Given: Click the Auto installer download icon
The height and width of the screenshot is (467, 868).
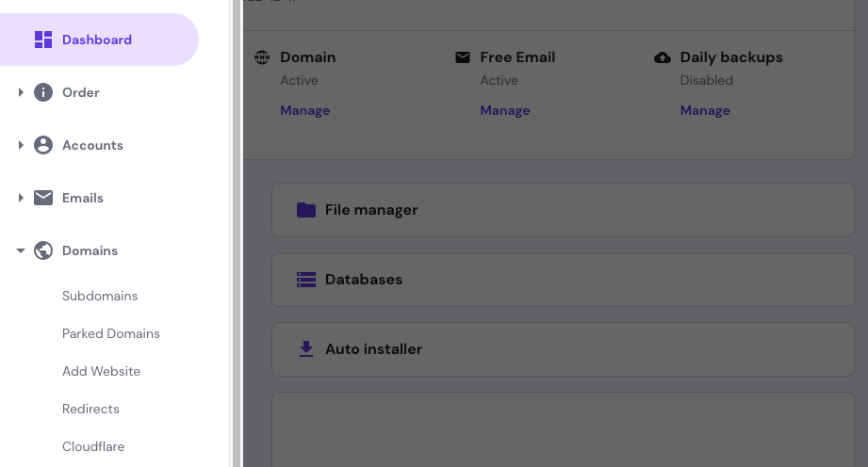Looking at the screenshot, I should pyautogui.click(x=306, y=349).
